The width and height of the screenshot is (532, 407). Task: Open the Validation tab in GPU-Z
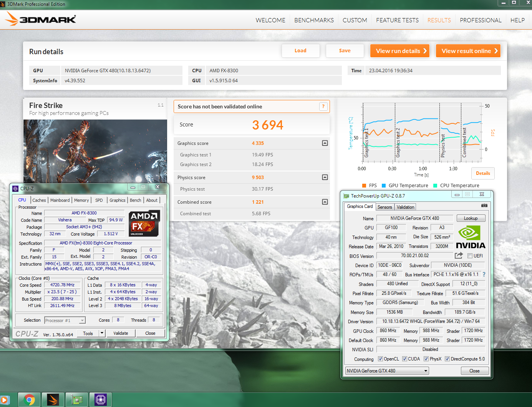406,207
